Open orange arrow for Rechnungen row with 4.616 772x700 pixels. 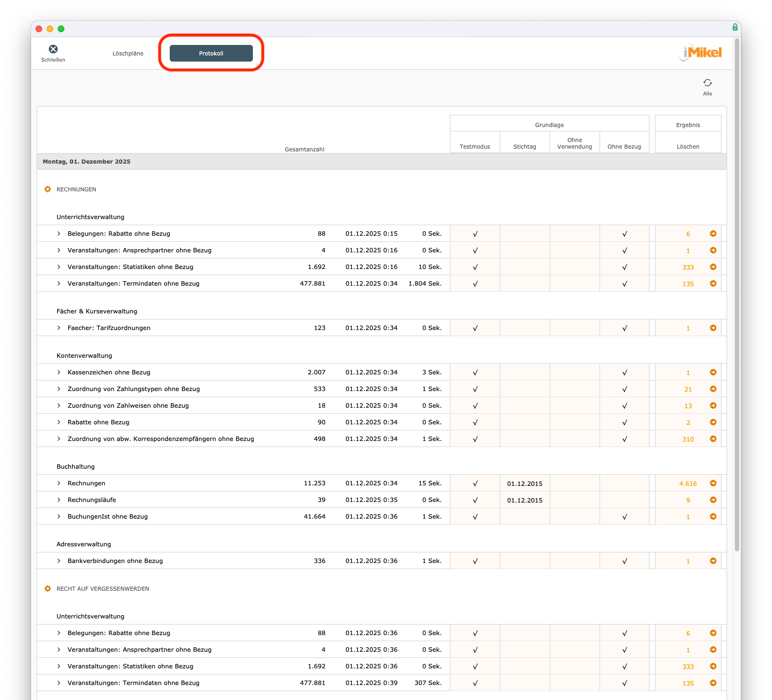click(713, 484)
